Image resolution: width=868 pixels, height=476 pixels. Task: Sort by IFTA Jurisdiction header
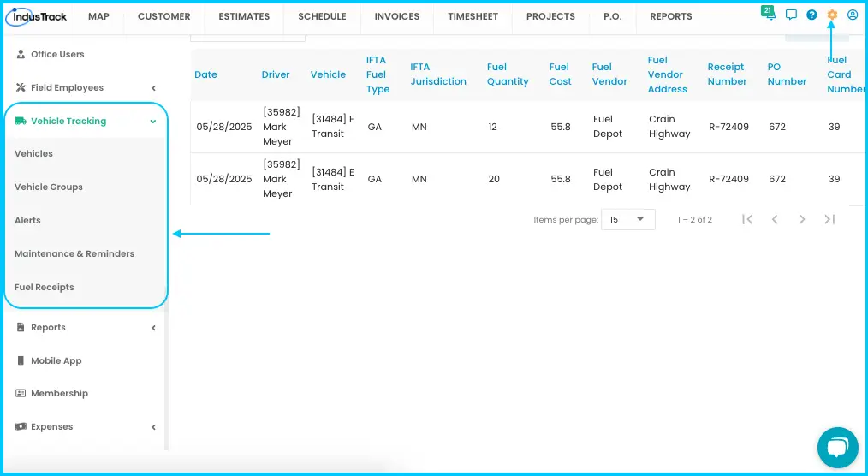[438, 74]
